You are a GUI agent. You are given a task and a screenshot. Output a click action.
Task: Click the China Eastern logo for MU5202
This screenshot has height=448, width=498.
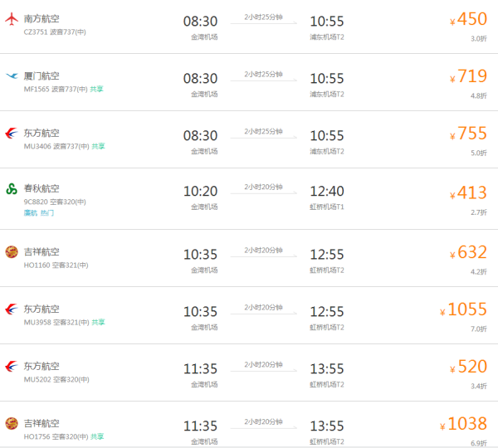[x=12, y=366]
